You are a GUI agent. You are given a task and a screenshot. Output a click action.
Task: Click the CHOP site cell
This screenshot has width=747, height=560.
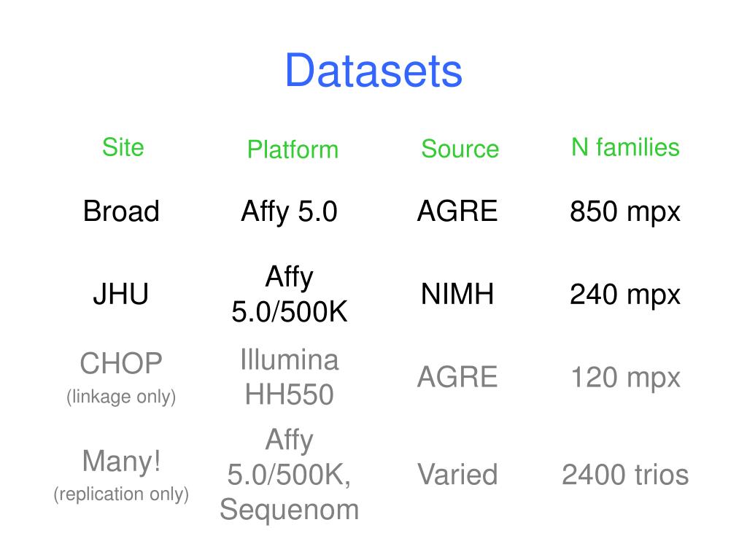click(x=121, y=363)
